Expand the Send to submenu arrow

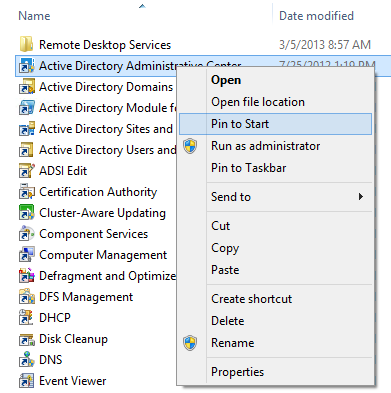(x=361, y=197)
